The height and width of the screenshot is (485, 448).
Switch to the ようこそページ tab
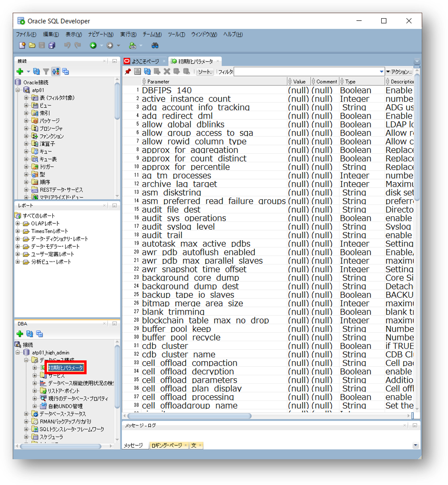point(145,62)
